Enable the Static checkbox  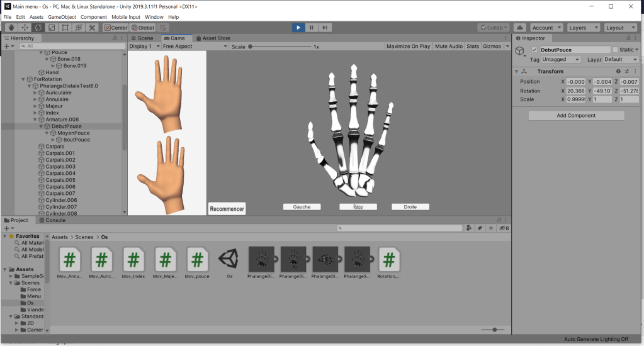coord(616,50)
